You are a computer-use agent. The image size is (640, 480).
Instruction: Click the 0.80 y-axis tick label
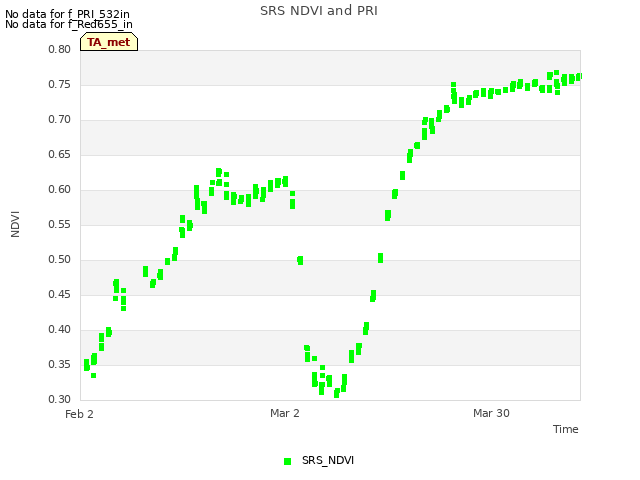click(60, 49)
